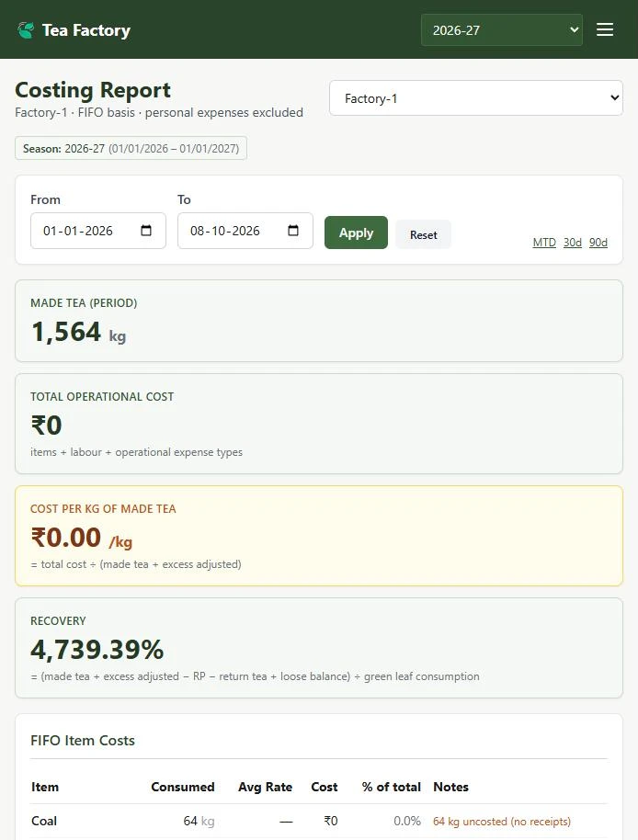The image size is (638, 840).
Task: Click the Total Operational Cost ₹0 value
Action: [x=46, y=426]
